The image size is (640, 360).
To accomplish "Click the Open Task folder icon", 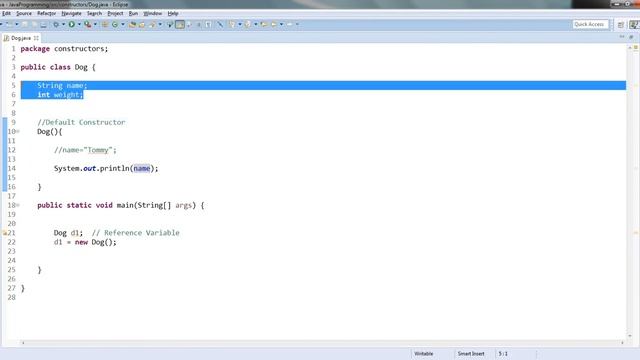I will (x=142, y=24).
